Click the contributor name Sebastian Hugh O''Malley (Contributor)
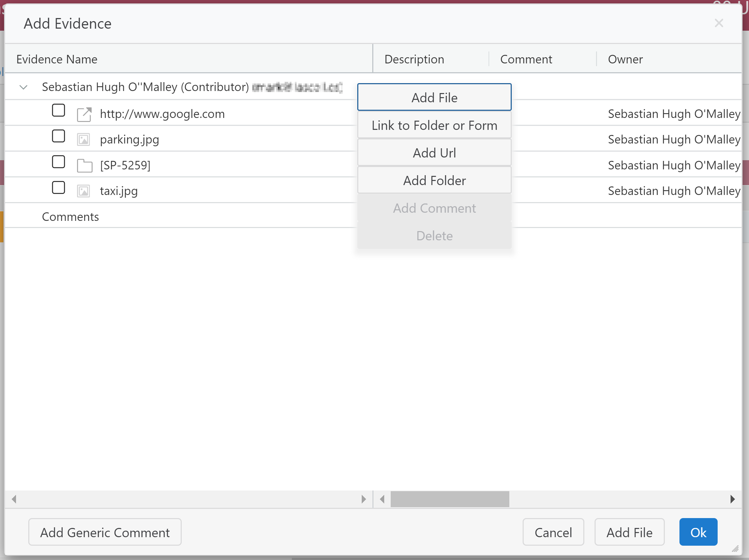 (x=145, y=87)
